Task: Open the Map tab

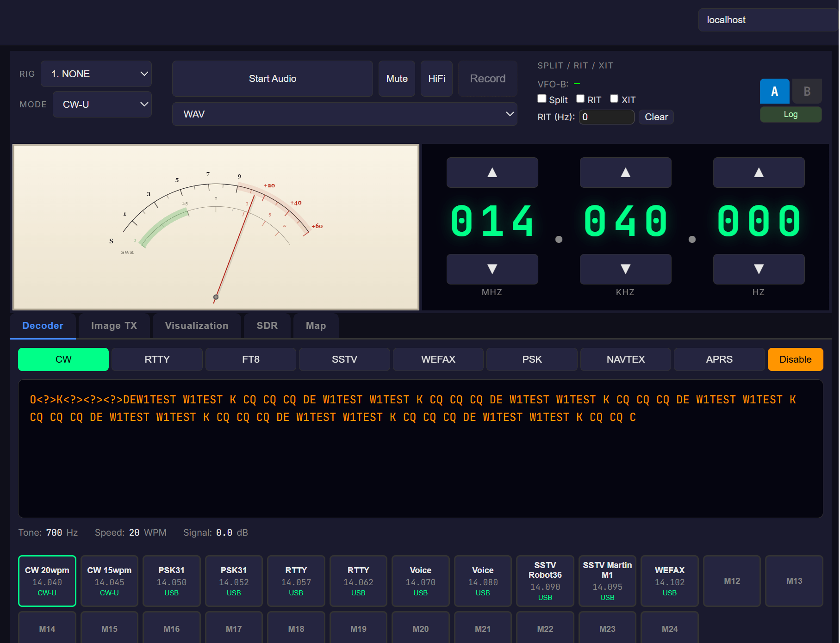Action: click(316, 326)
